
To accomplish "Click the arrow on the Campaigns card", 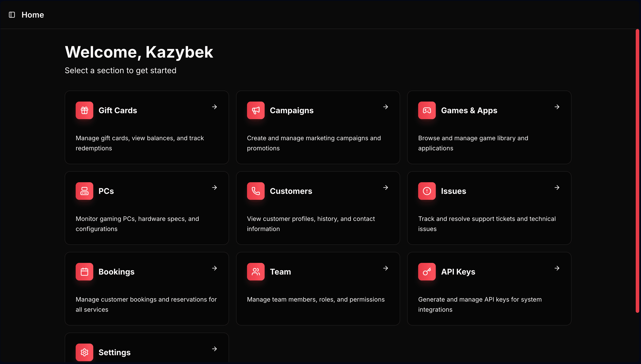I will pyautogui.click(x=386, y=107).
